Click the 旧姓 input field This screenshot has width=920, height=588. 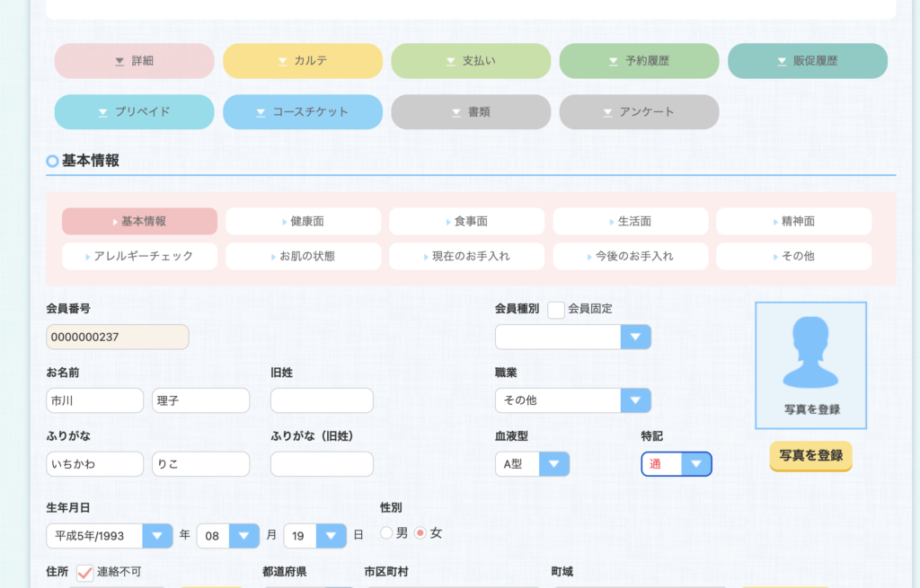pyautogui.click(x=322, y=400)
